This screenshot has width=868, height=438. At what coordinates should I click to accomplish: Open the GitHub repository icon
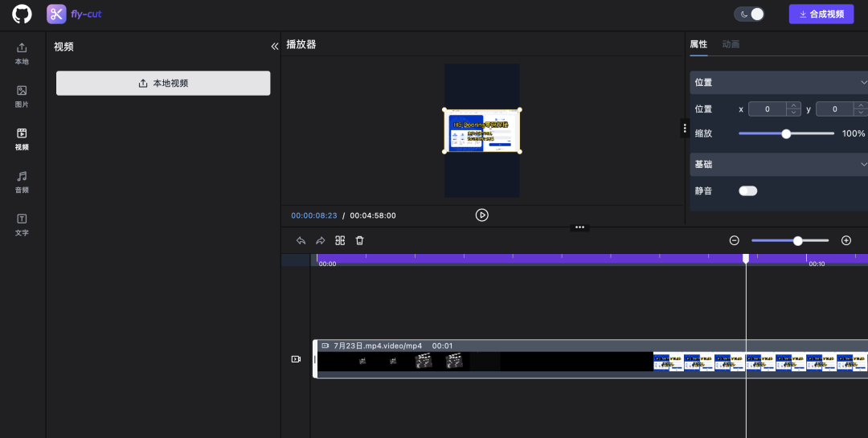[x=23, y=14]
